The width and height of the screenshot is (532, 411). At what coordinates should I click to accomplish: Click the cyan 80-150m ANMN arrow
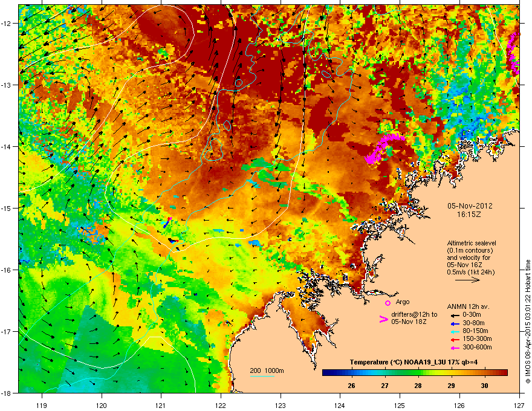[455, 331]
